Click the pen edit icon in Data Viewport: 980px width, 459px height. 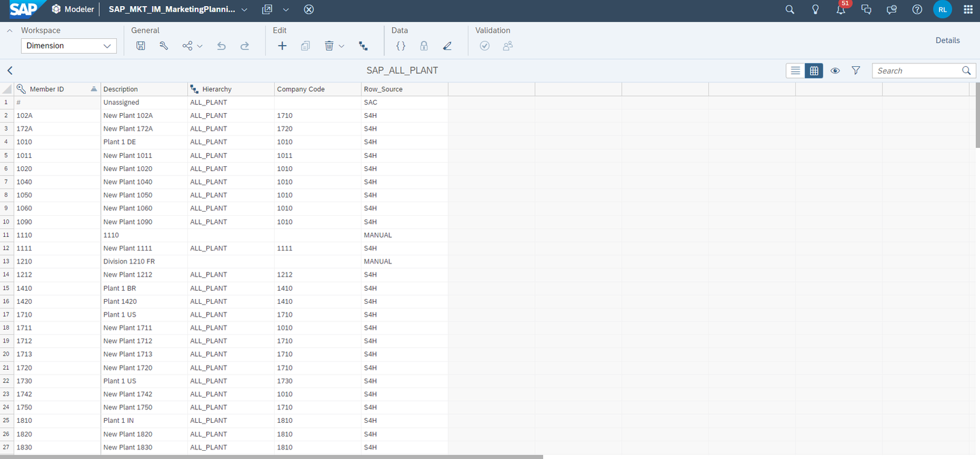click(447, 46)
